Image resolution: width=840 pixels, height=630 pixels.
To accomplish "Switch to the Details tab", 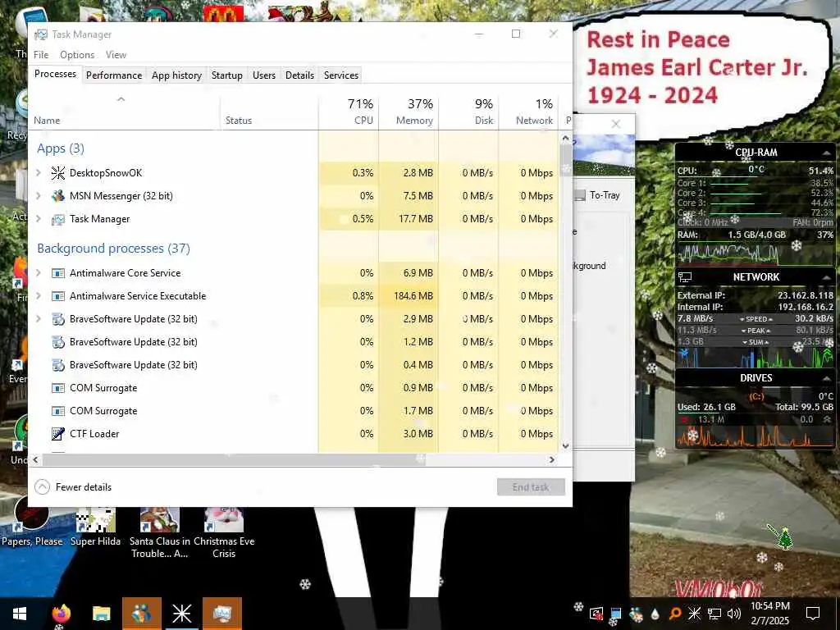I will (299, 75).
